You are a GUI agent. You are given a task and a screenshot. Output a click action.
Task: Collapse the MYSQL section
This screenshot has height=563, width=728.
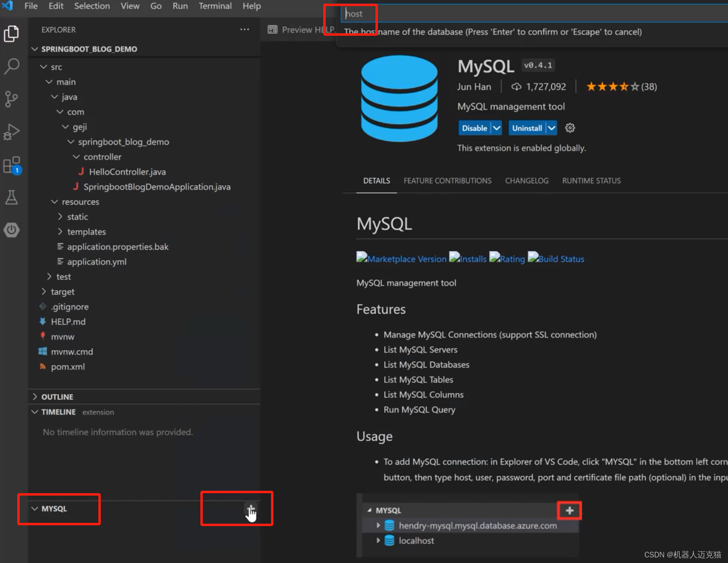pyautogui.click(x=35, y=508)
